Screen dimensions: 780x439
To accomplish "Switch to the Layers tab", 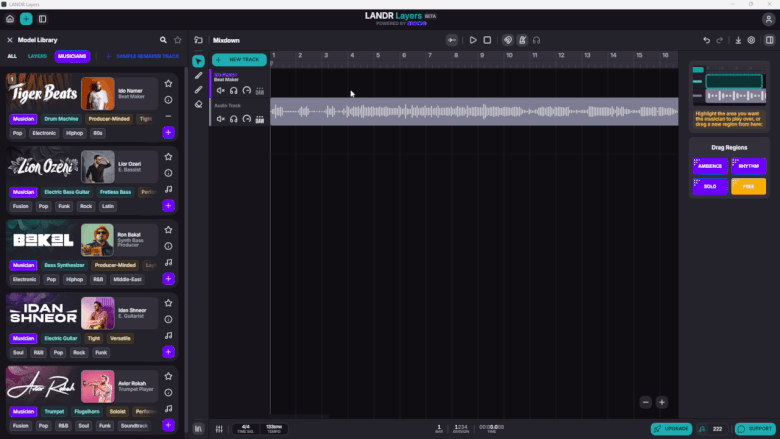I will click(37, 57).
